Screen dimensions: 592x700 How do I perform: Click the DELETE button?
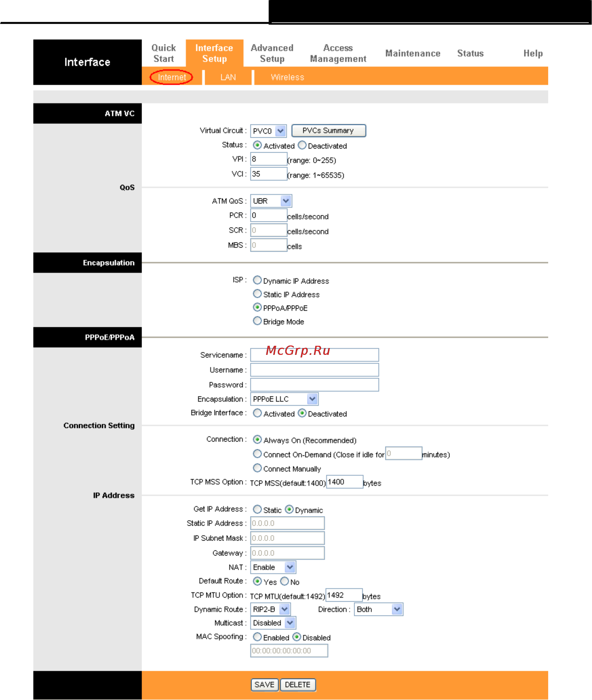[x=298, y=684]
